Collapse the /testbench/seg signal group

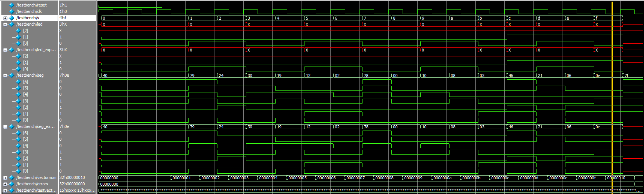pos(5,75)
